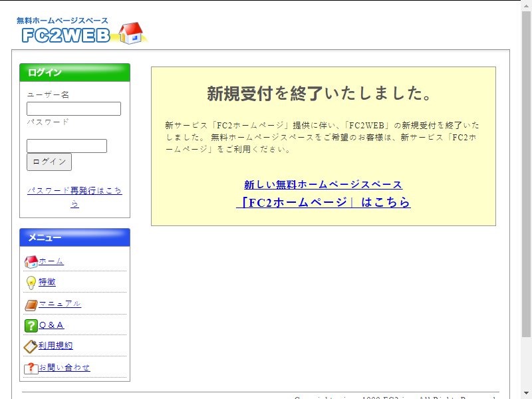This screenshot has width=532, height=399.
Task: Click the scrollbar down arrow
Action: tap(526, 394)
